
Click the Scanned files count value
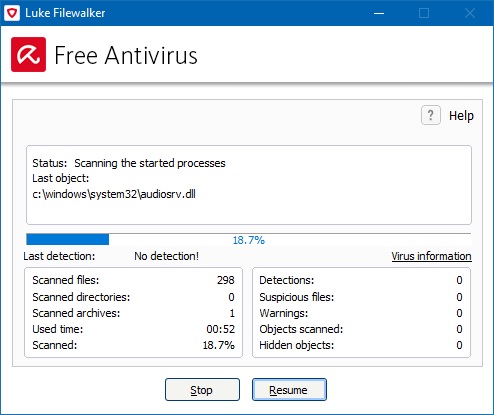pyautogui.click(x=226, y=280)
